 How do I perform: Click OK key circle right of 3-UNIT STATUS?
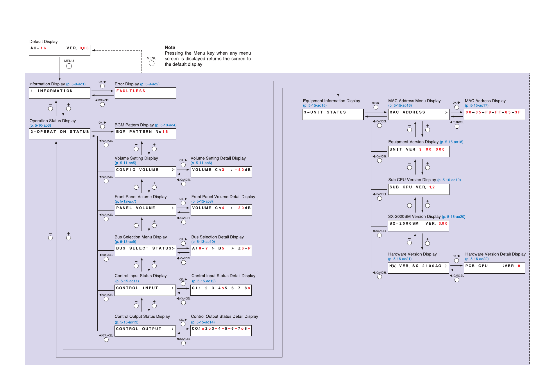click(x=376, y=107)
